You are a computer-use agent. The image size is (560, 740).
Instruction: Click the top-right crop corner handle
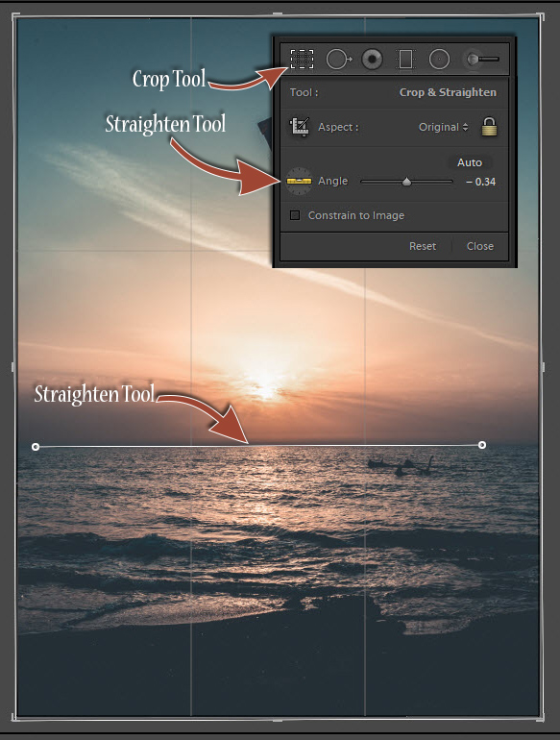click(541, 17)
